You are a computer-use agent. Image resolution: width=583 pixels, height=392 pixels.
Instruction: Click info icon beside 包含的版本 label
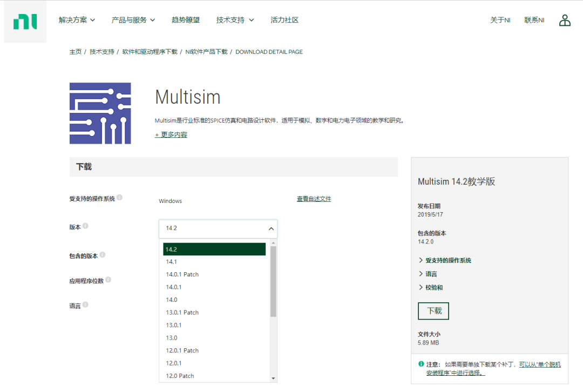[x=103, y=255]
